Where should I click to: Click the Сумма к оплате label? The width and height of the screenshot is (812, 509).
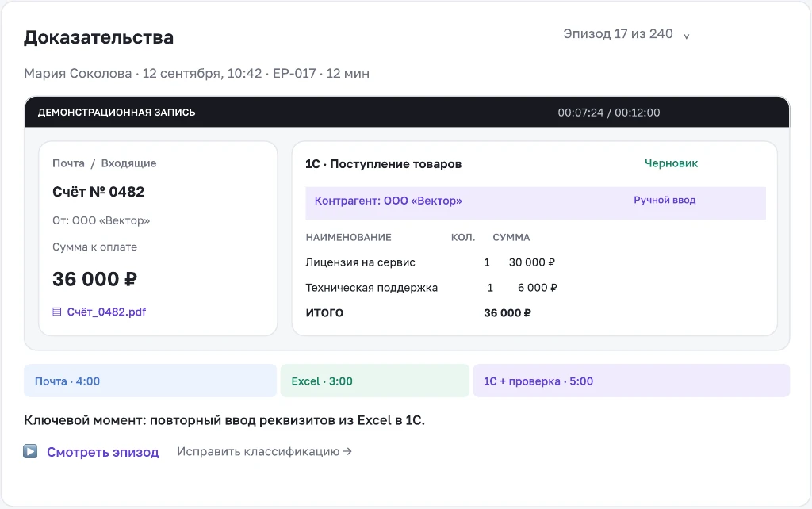point(95,247)
